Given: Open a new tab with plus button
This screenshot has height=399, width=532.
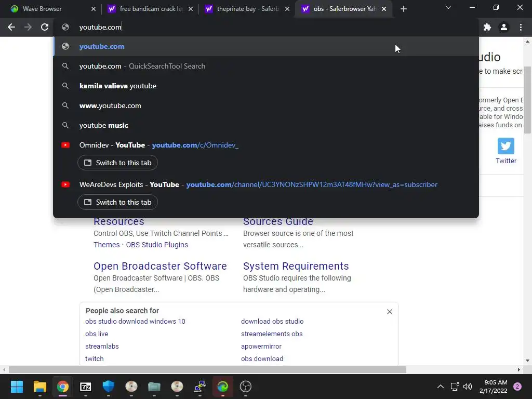Looking at the screenshot, I should click(x=403, y=9).
